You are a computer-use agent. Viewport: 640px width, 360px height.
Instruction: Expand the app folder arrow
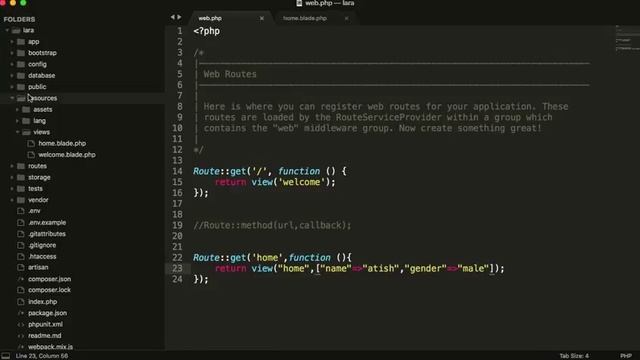12,42
